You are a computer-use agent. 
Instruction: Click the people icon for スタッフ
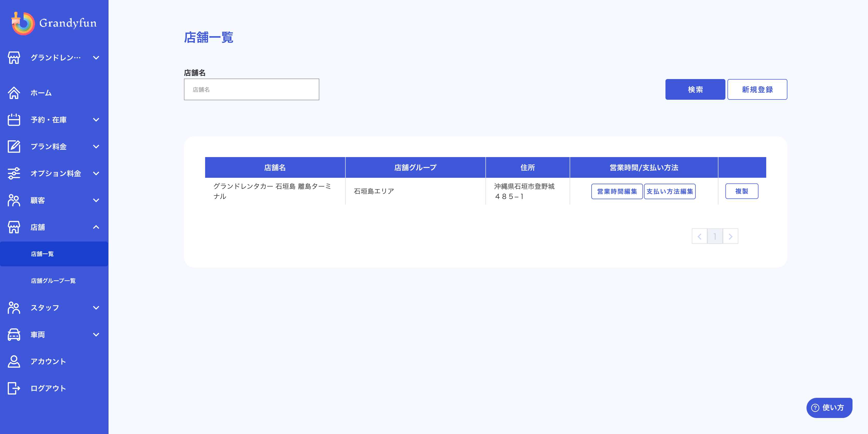point(14,308)
